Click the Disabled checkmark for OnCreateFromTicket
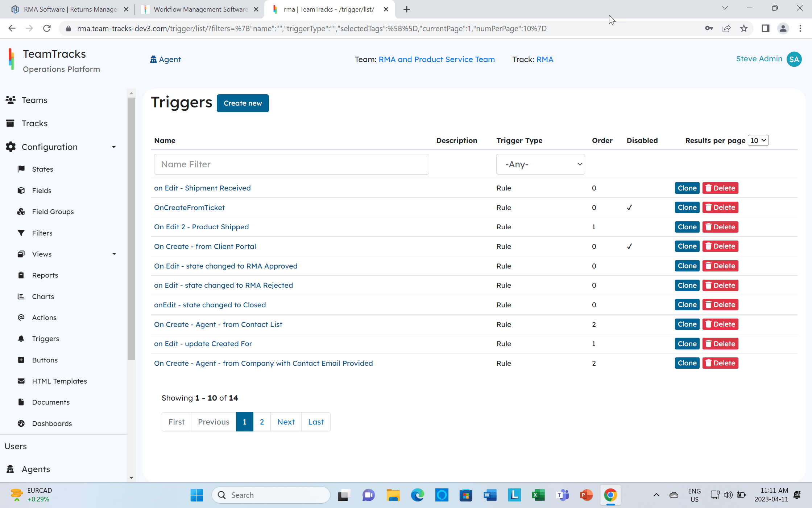This screenshot has height=508, width=812. point(629,208)
